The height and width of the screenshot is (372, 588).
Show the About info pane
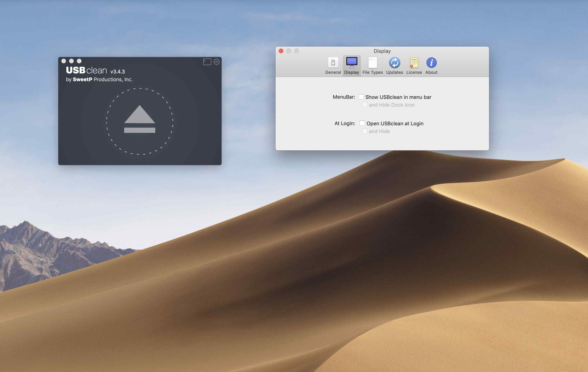coord(431,65)
